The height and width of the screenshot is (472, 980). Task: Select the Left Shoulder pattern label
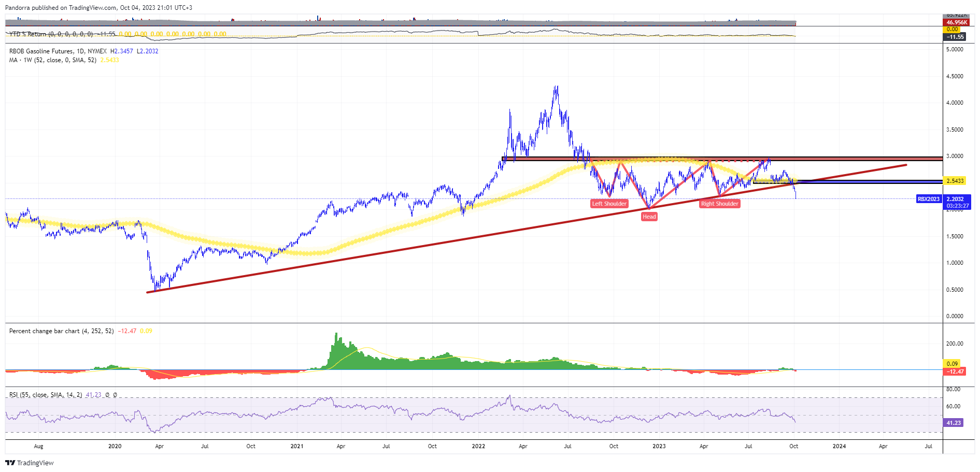609,204
